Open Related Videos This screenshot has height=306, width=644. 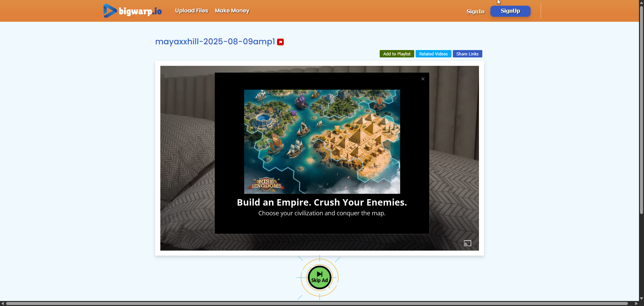tap(433, 54)
